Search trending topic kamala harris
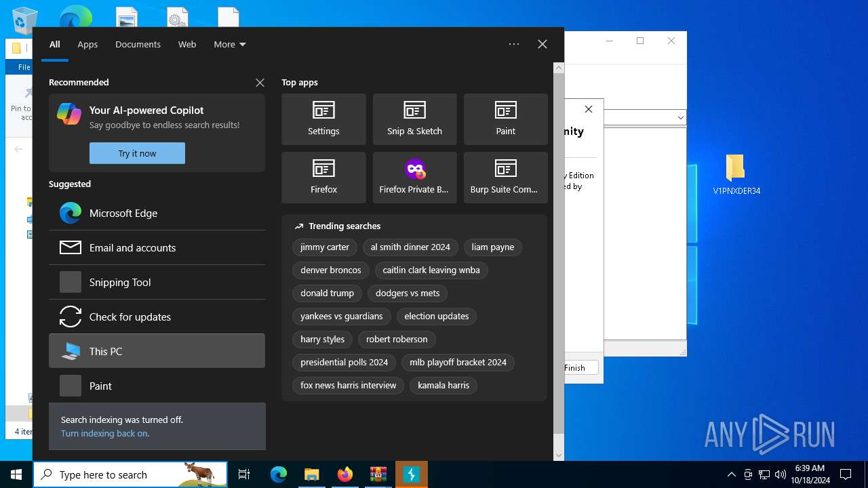 tap(443, 386)
